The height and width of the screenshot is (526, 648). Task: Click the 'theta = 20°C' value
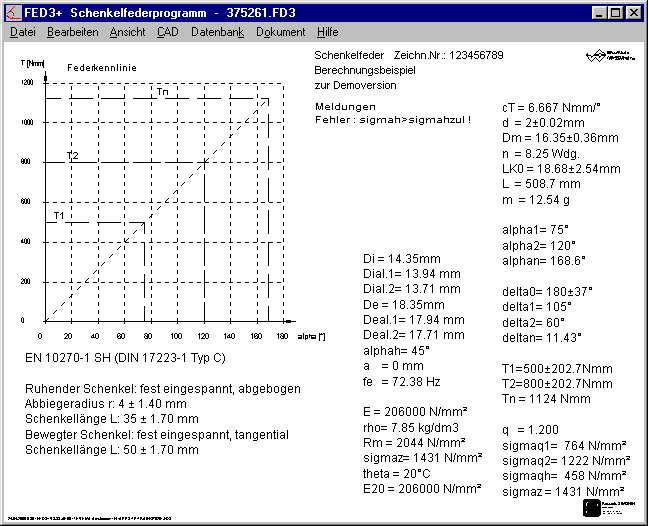(x=396, y=474)
